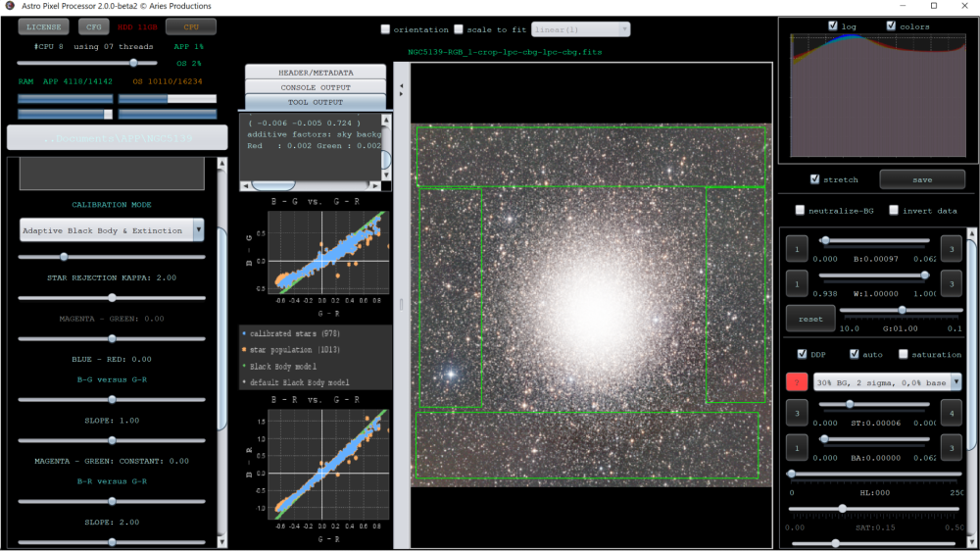
Task: Disable the DDP checkbox
Action: 802,354
